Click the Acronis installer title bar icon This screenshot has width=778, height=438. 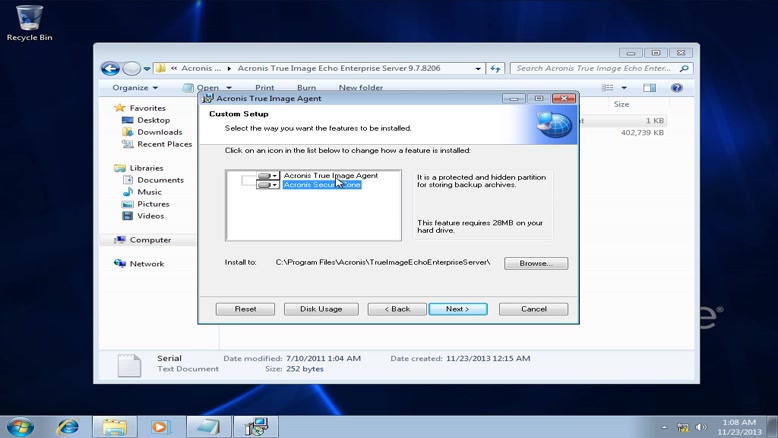[208, 98]
